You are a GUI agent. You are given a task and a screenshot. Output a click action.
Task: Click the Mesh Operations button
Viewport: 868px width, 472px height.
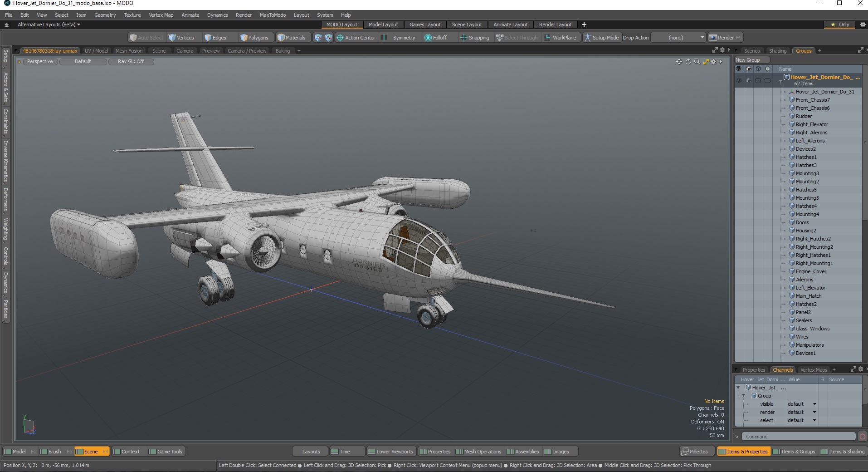point(478,452)
